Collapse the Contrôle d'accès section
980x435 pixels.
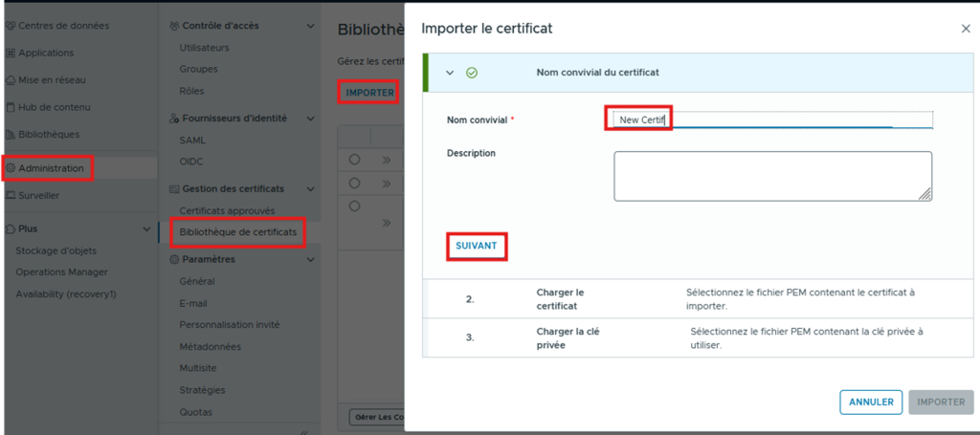[x=310, y=26]
